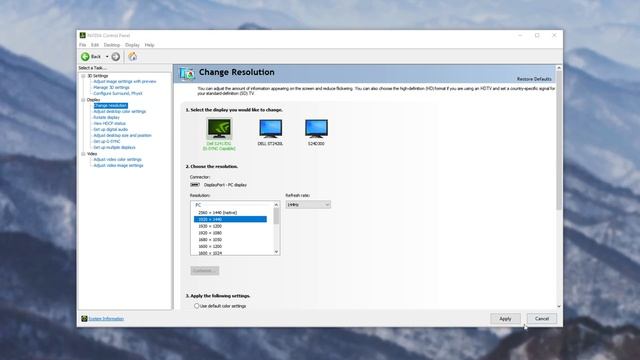Open Set up G-SYNC
This screenshot has height=360, width=640.
pos(107,141)
